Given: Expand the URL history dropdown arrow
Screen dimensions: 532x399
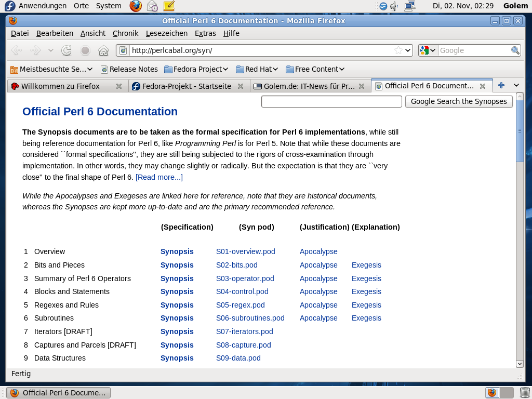Looking at the screenshot, I should [x=408, y=50].
